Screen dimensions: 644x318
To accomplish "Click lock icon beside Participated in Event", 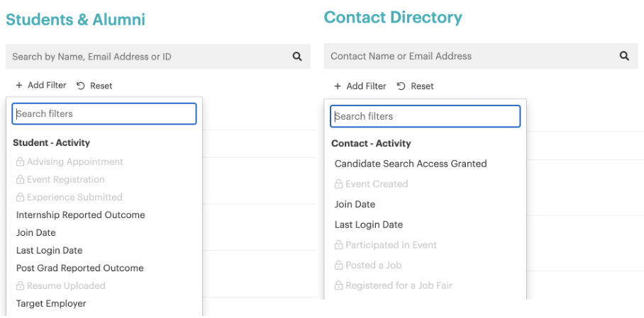I will pos(339,245).
